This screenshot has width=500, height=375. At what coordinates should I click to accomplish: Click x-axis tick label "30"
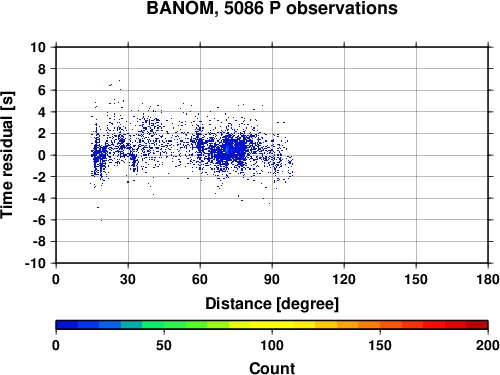128,279
